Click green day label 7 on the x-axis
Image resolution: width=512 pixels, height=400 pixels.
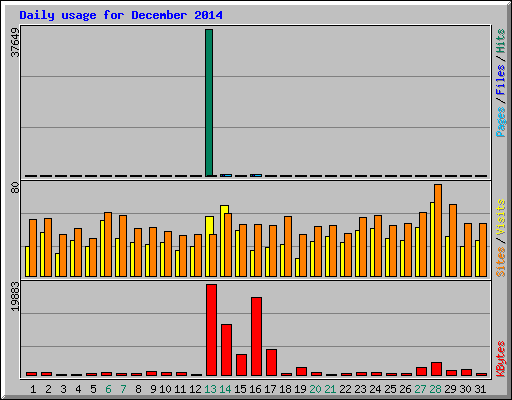coord(123,389)
